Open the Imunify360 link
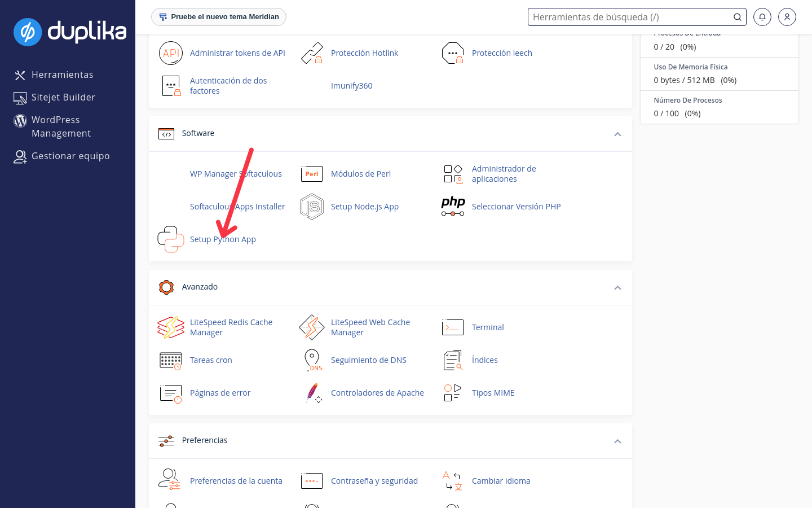The height and width of the screenshot is (508, 812). 351,86
